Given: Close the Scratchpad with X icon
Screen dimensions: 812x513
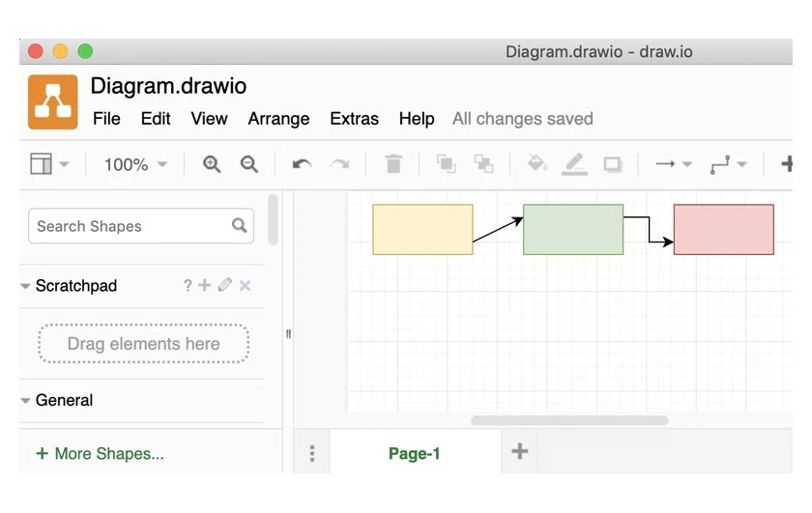Looking at the screenshot, I should [245, 286].
